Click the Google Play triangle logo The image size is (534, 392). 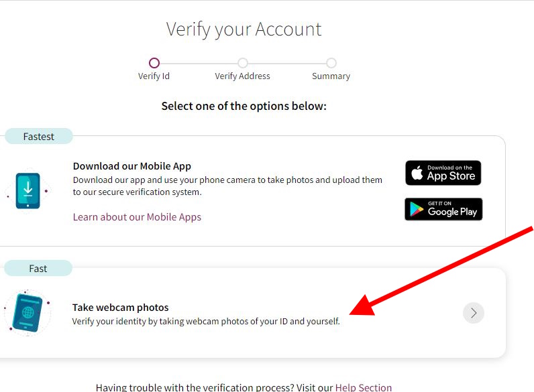pos(417,209)
